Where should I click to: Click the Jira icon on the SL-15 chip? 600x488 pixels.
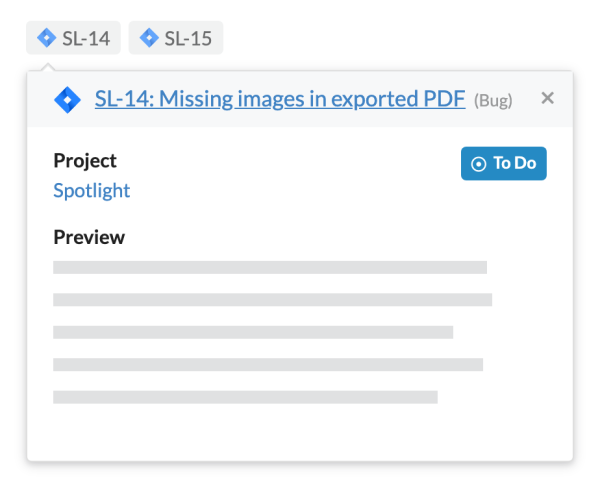(149, 39)
